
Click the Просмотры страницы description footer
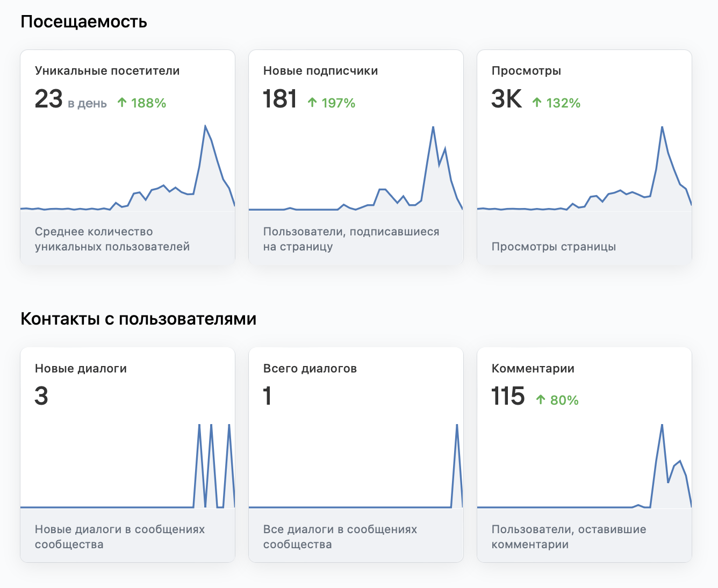point(554,247)
